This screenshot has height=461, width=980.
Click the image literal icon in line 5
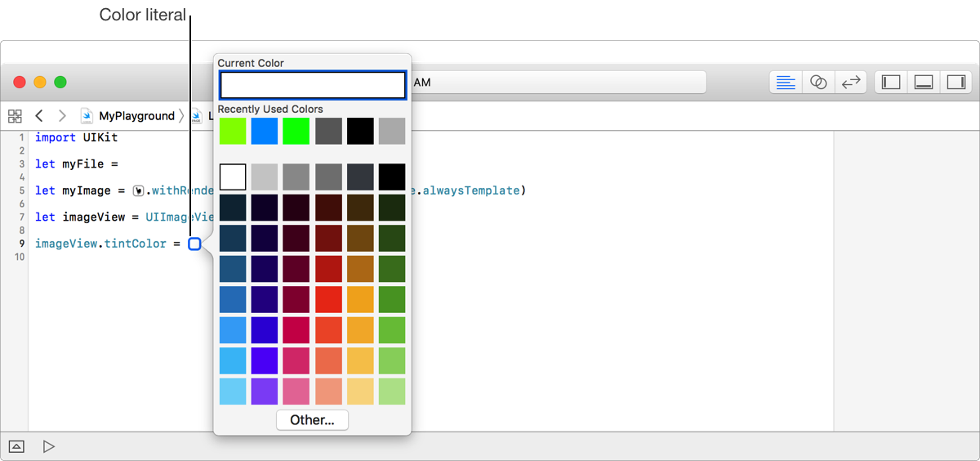[139, 190]
